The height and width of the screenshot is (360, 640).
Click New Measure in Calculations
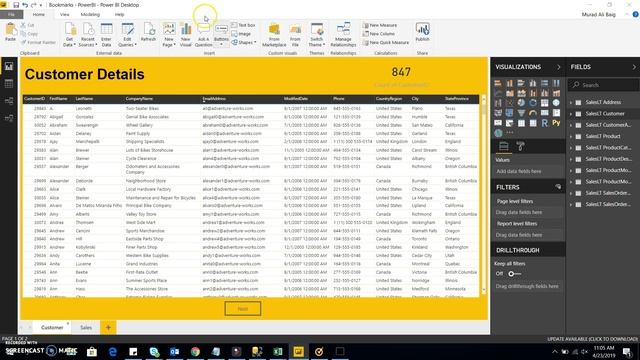click(380, 25)
